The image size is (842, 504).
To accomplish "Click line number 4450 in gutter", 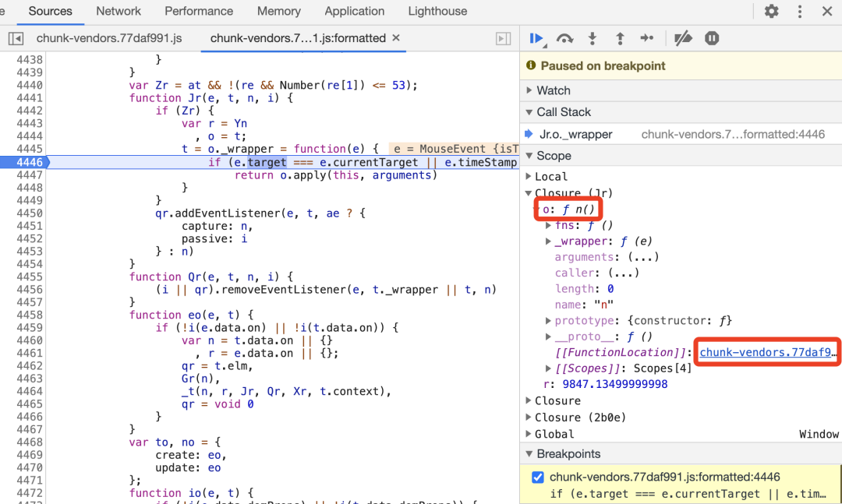I will (x=30, y=213).
